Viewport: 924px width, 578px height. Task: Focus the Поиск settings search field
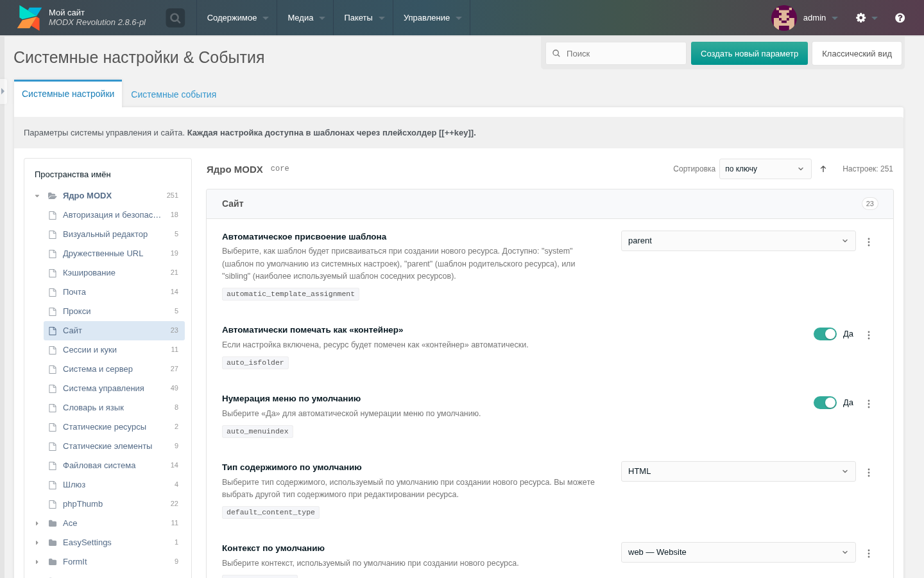coord(616,54)
